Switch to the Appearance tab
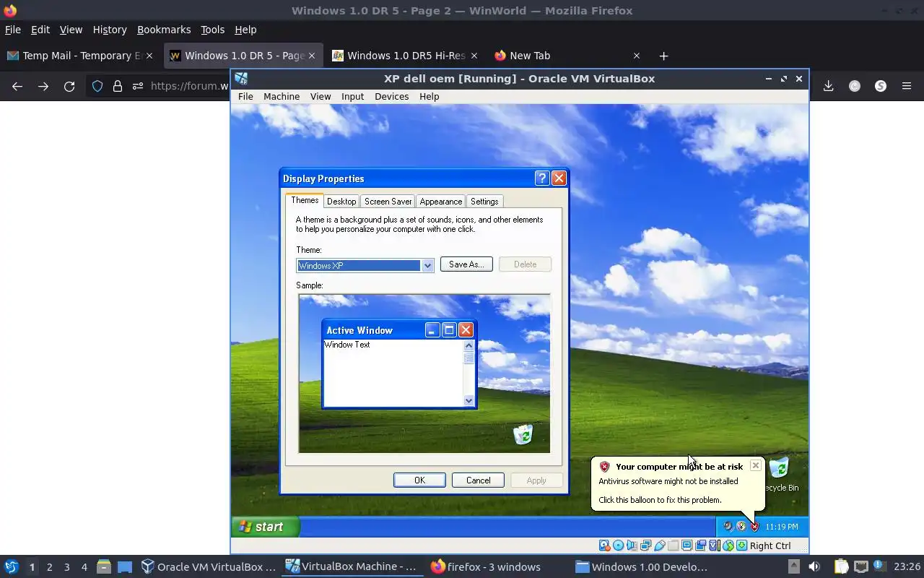This screenshot has height=578, width=924. [440, 202]
